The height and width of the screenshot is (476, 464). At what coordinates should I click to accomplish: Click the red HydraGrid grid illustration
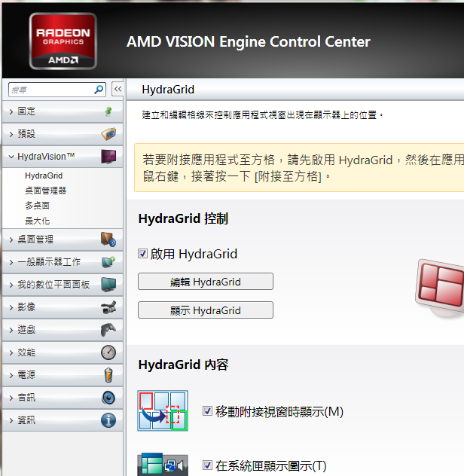(x=440, y=287)
